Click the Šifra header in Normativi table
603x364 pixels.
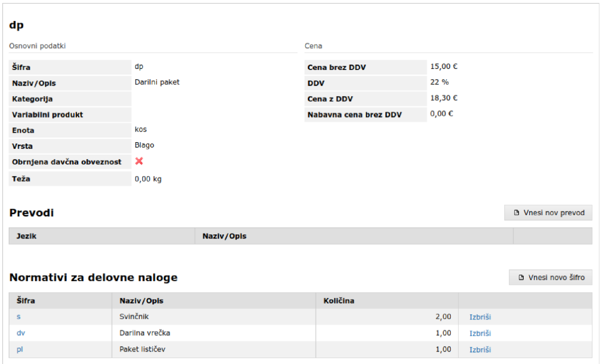26,301
